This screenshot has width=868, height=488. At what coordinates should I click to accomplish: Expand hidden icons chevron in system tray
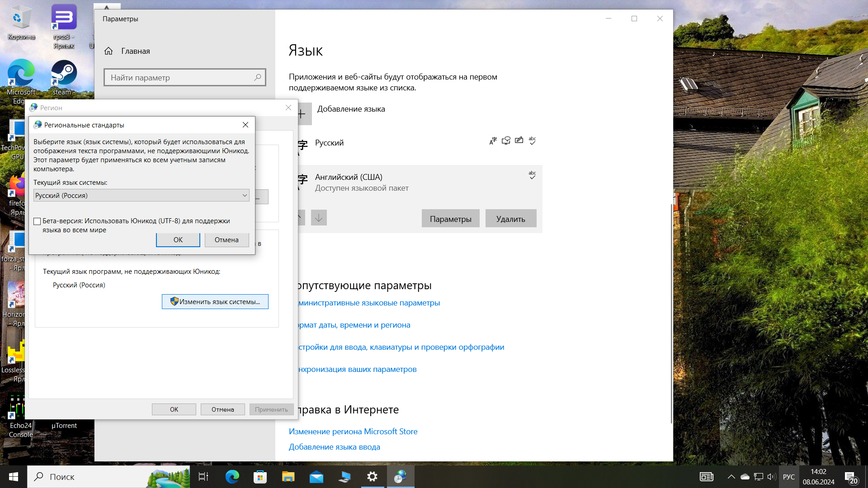tap(731, 477)
